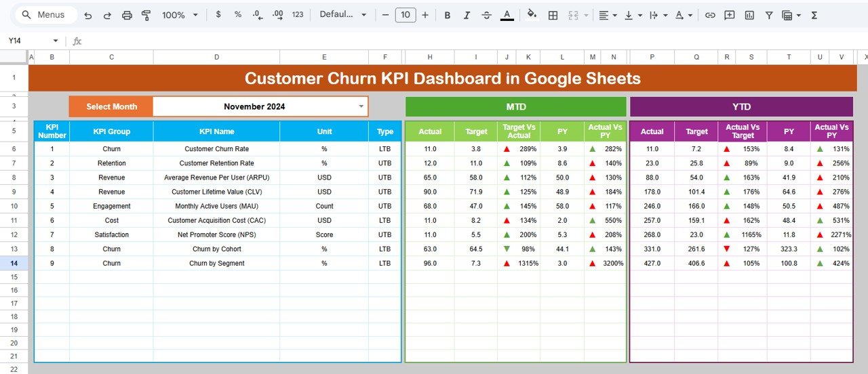Select the paint format roller

(x=146, y=15)
